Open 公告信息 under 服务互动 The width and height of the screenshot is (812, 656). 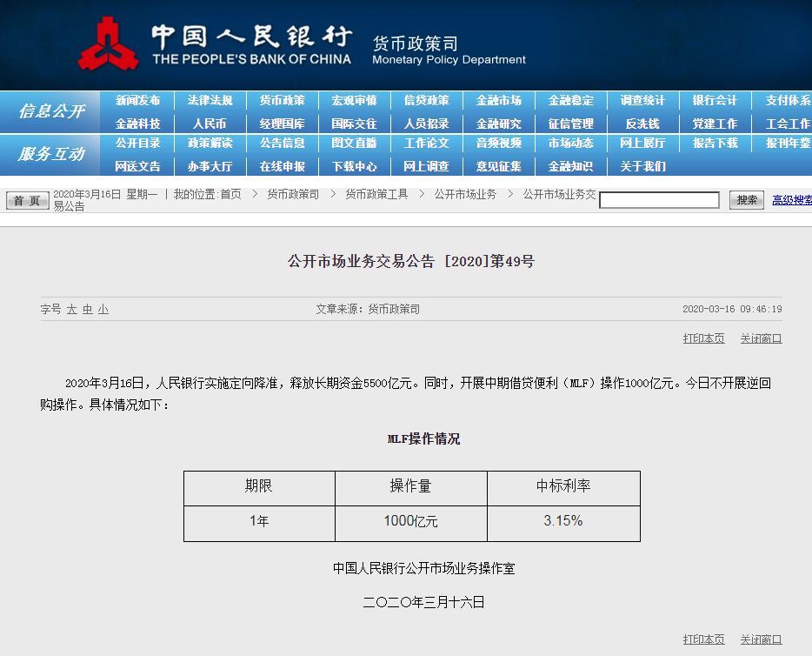[283, 143]
